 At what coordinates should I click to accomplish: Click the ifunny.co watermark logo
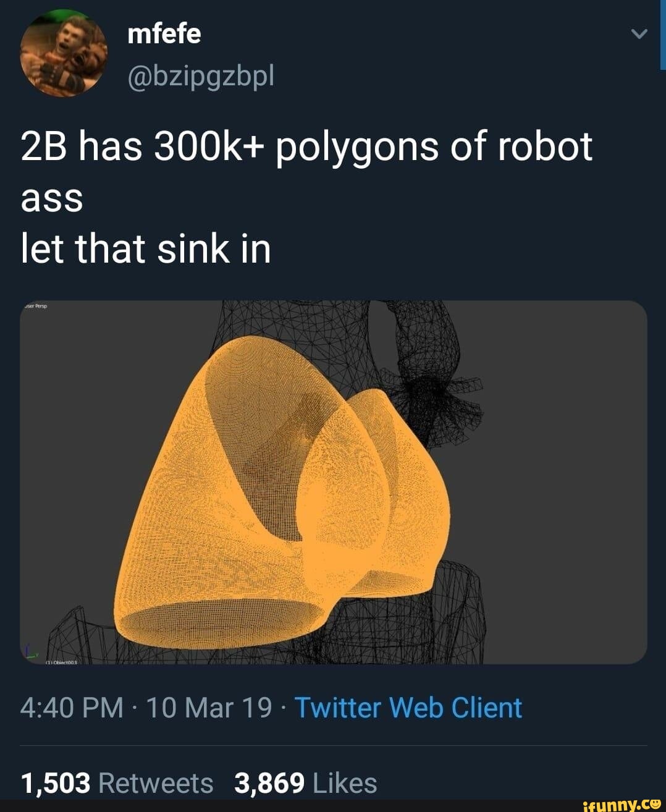coord(621,804)
